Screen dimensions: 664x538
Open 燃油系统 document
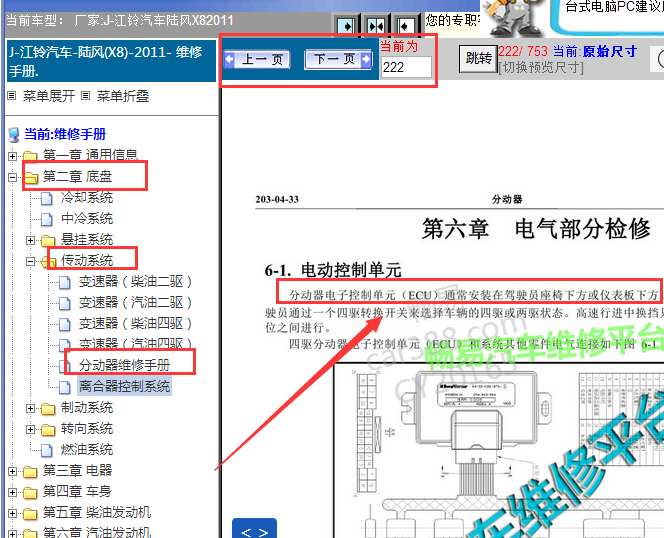tap(87, 449)
